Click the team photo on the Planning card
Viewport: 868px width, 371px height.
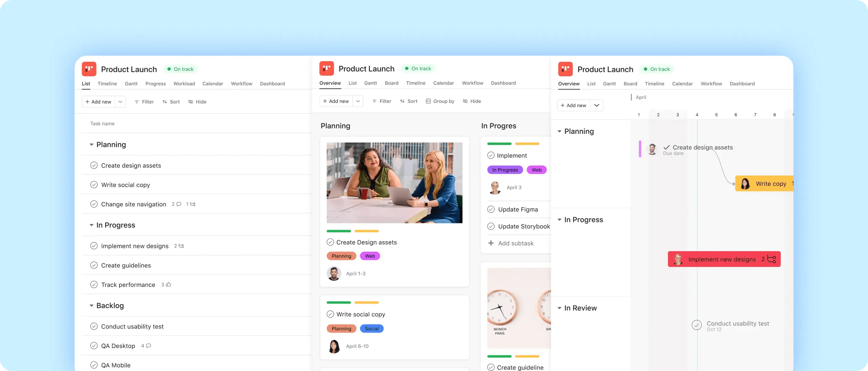[x=394, y=183]
